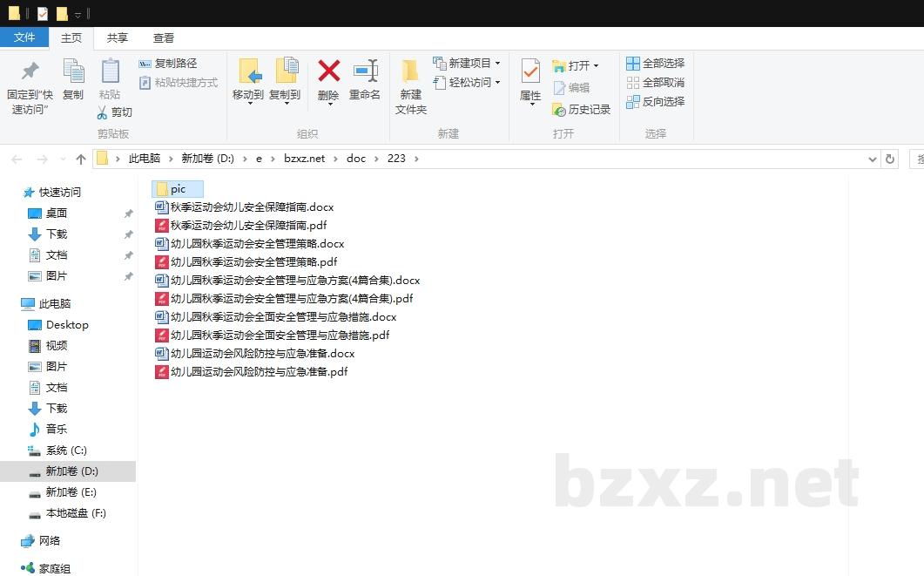Expand the 轻松访问 dropdown menu

497,82
